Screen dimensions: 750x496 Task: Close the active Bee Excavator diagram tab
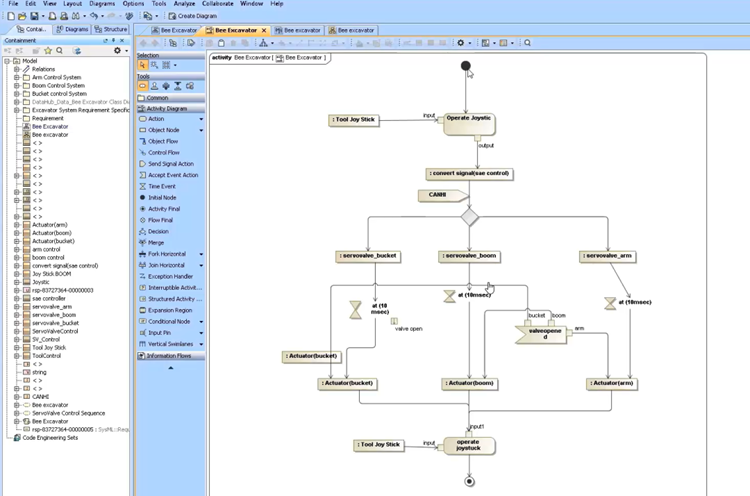click(x=264, y=30)
